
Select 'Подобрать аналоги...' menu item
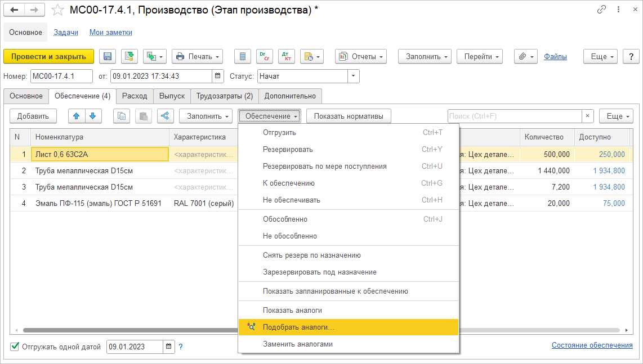tap(298, 327)
